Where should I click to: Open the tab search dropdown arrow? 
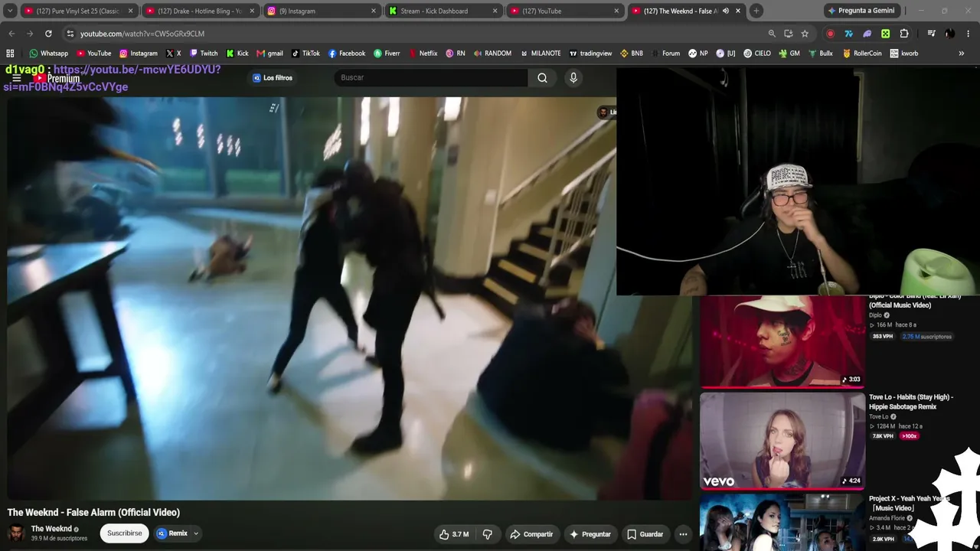coord(10,11)
